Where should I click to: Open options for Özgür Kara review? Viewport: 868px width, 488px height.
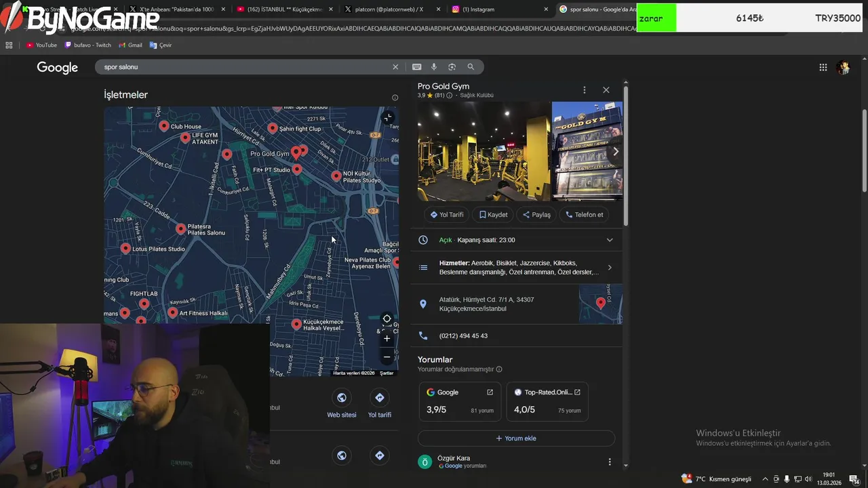click(x=609, y=462)
